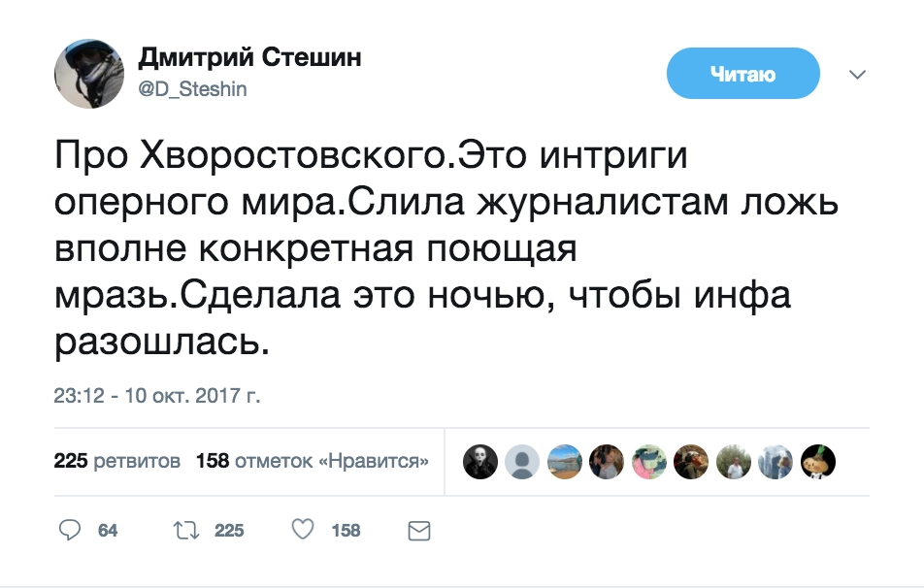The image size is (924, 588).
Task: Click the onion character liker avatar
Action: [x=817, y=462]
